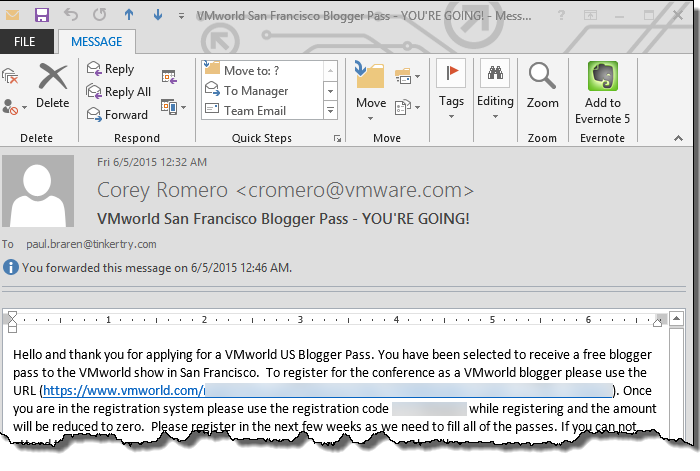Viewport: 700px width, 471px height.
Task: Go to previous item with the up arrow
Action: (129, 15)
